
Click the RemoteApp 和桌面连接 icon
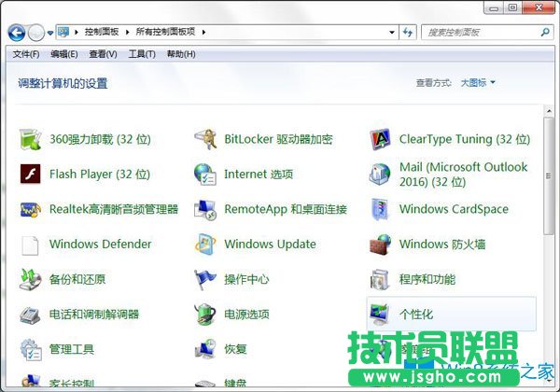(205, 210)
